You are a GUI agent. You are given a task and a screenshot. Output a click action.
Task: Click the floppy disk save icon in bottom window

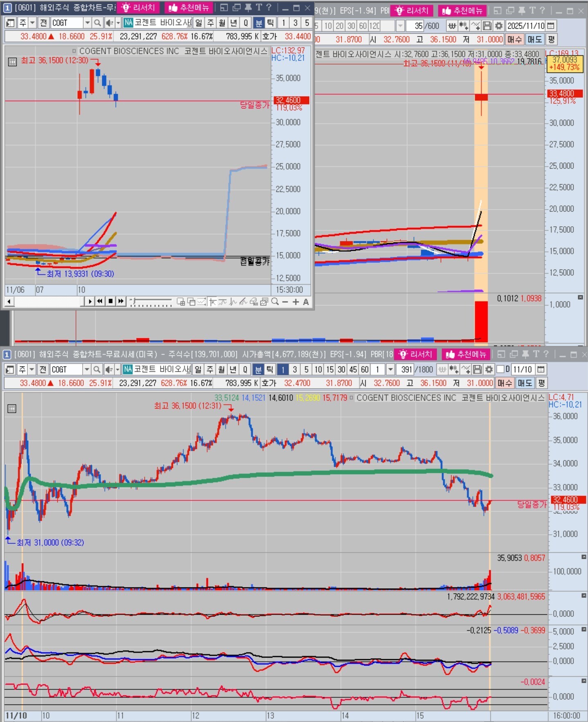coord(477,370)
